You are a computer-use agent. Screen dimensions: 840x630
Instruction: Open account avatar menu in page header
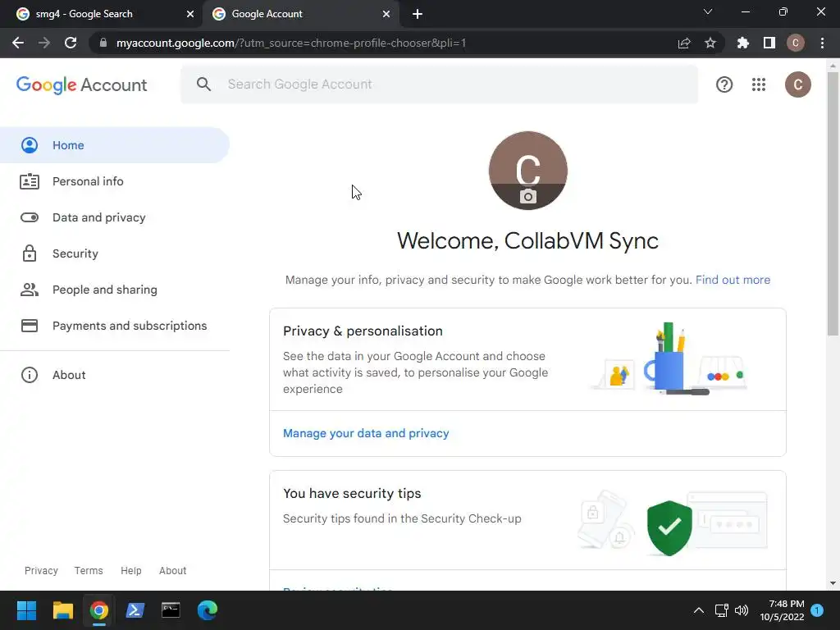point(797,84)
